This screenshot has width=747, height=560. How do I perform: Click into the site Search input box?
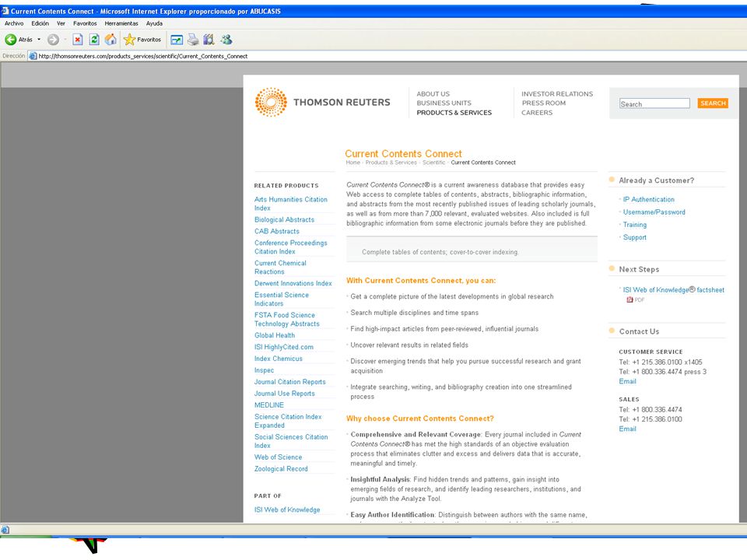(654, 103)
